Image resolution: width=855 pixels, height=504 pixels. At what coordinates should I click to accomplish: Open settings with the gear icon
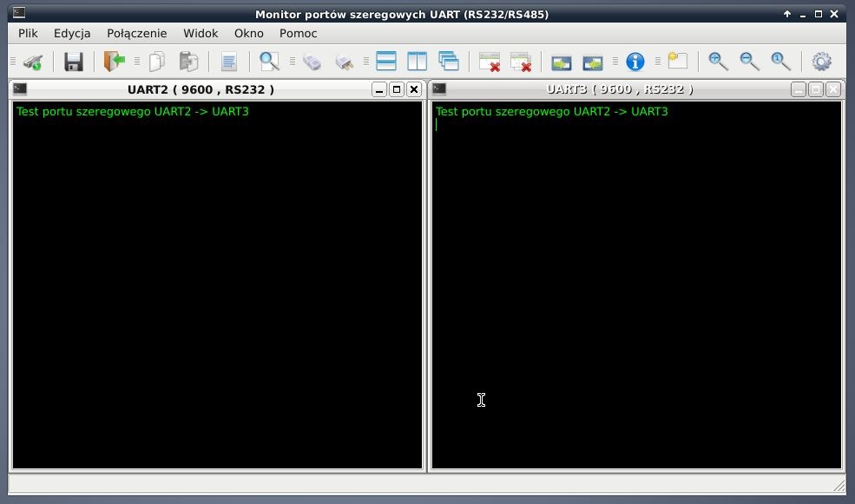coord(821,62)
